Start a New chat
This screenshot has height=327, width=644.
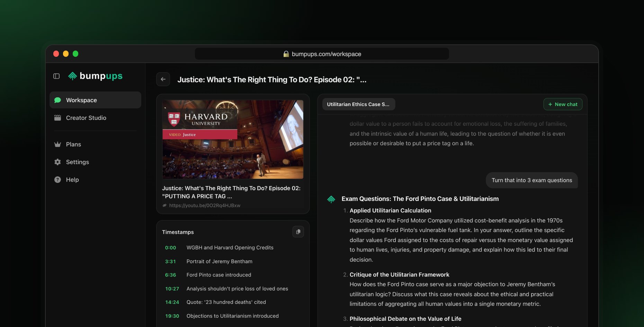563,104
